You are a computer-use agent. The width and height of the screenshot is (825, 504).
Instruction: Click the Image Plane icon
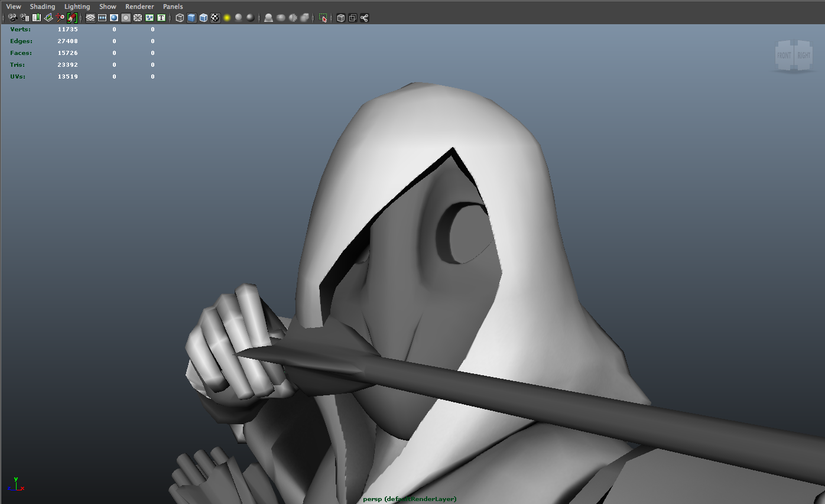(x=48, y=18)
